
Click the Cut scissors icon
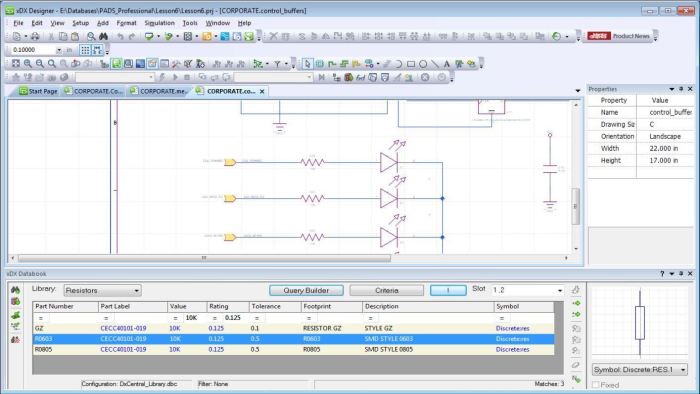pyautogui.click(x=51, y=36)
